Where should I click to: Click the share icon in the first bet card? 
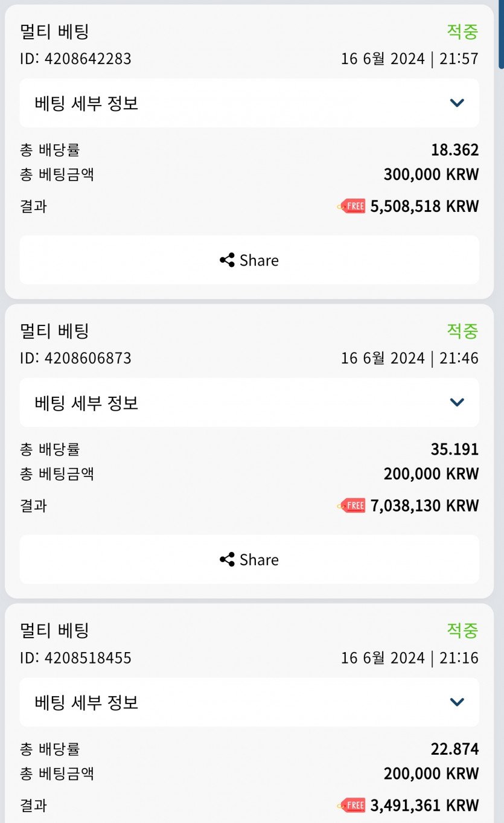click(227, 260)
